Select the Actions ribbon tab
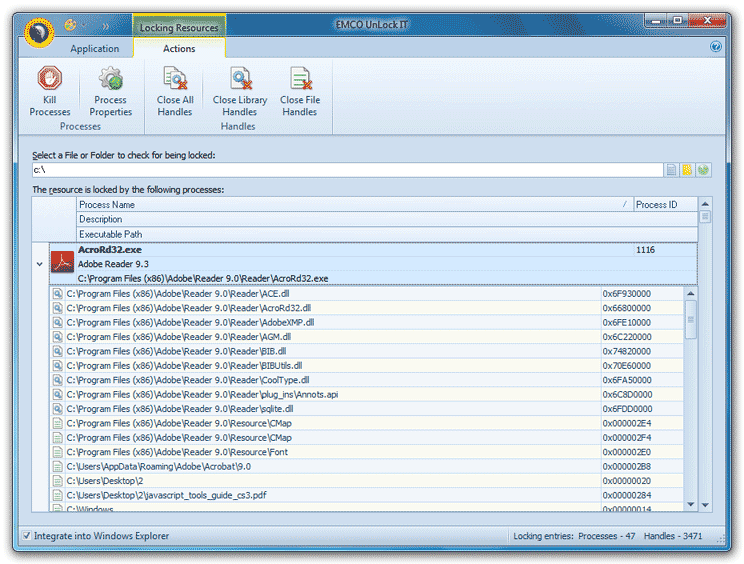This screenshot has height=564, width=744. click(179, 48)
